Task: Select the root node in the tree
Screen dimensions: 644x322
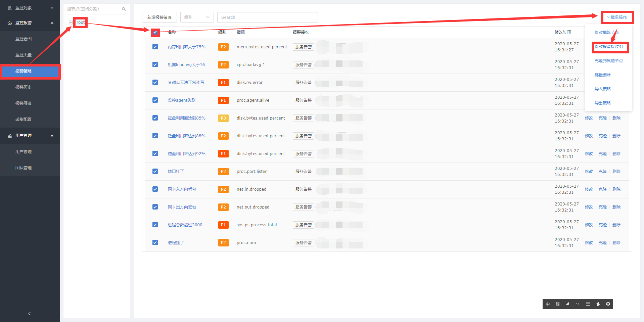Action: point(81,22)
